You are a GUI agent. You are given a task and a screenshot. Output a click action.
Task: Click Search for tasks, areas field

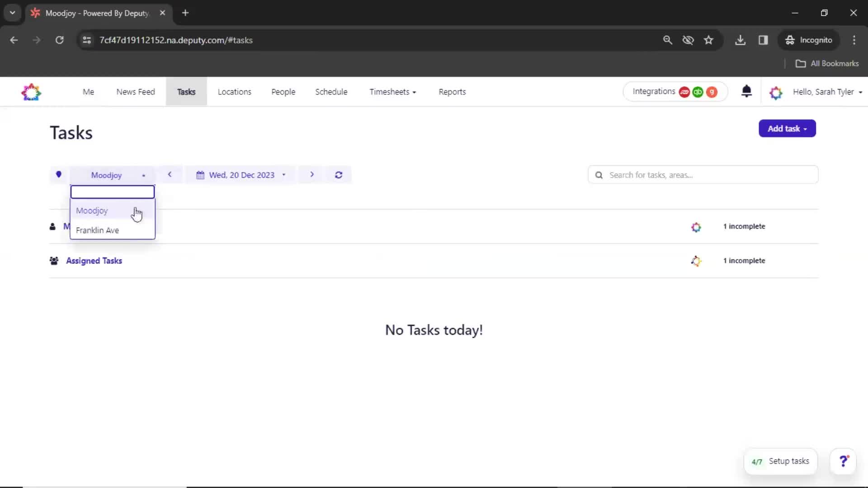pyautogui.click(x=703, y=175)
